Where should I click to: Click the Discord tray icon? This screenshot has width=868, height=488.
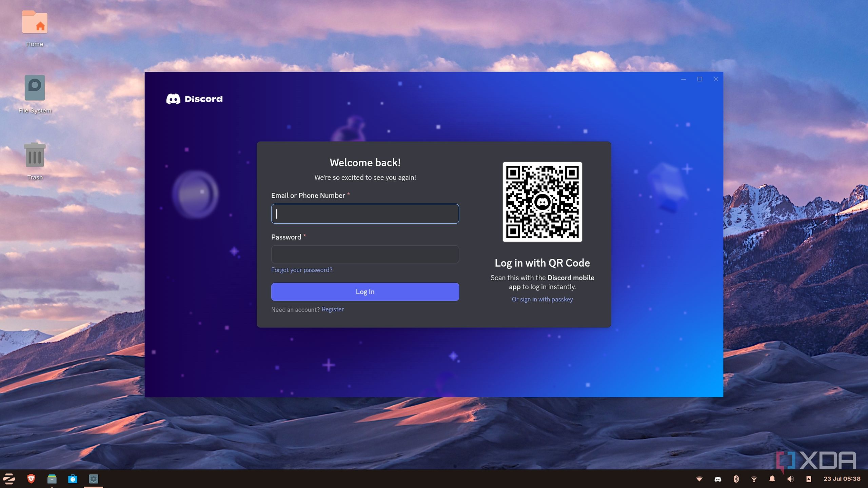(x=718, y=479)
